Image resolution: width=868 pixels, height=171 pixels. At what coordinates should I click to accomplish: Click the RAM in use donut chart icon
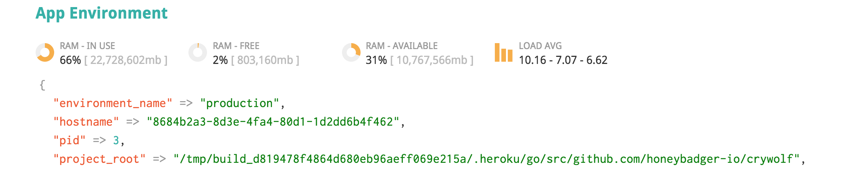point(45,52)
